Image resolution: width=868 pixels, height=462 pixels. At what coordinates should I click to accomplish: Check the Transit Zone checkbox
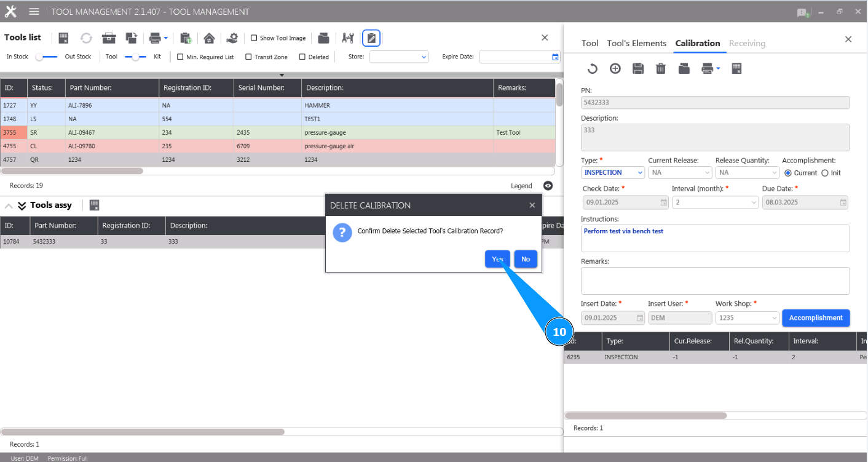point(248,57)
